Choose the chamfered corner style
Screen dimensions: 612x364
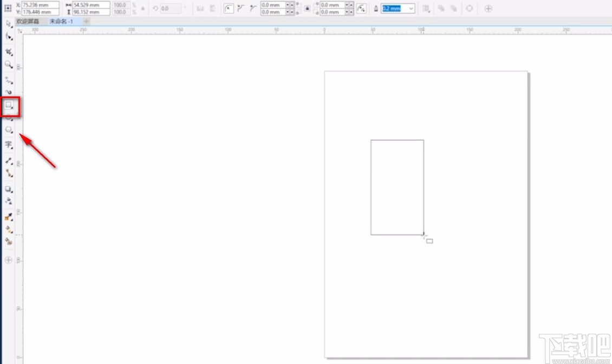click(253, 8)
